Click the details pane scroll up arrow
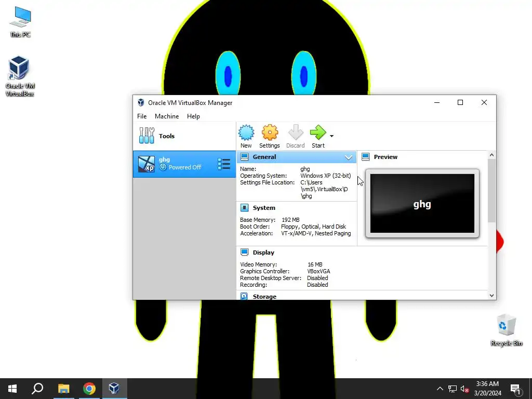532x399 pixels. pyautogui.click(x=491, y=155)
